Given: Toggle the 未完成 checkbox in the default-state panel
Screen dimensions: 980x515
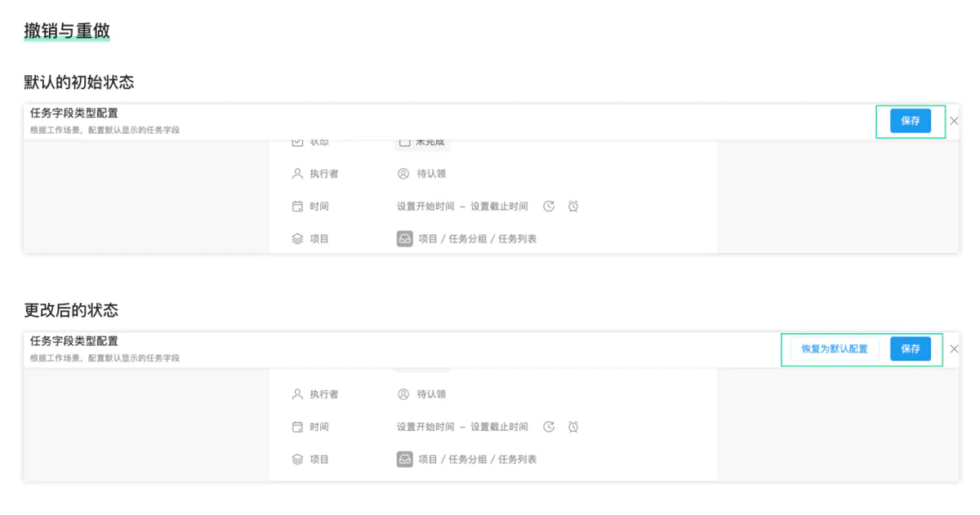Looking at the screenshot, I should [403, 143].
